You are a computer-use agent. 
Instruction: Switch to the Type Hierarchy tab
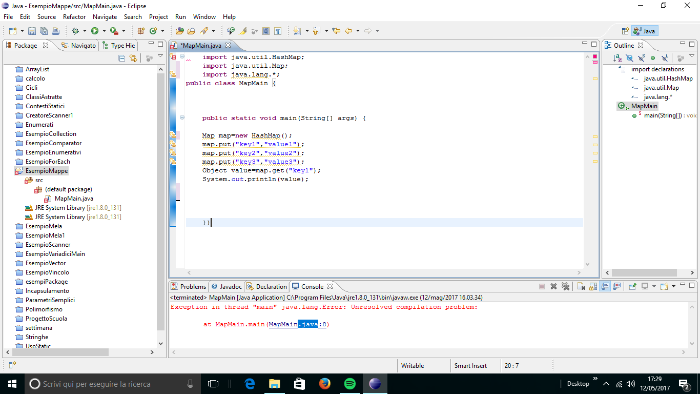[119, 46]
